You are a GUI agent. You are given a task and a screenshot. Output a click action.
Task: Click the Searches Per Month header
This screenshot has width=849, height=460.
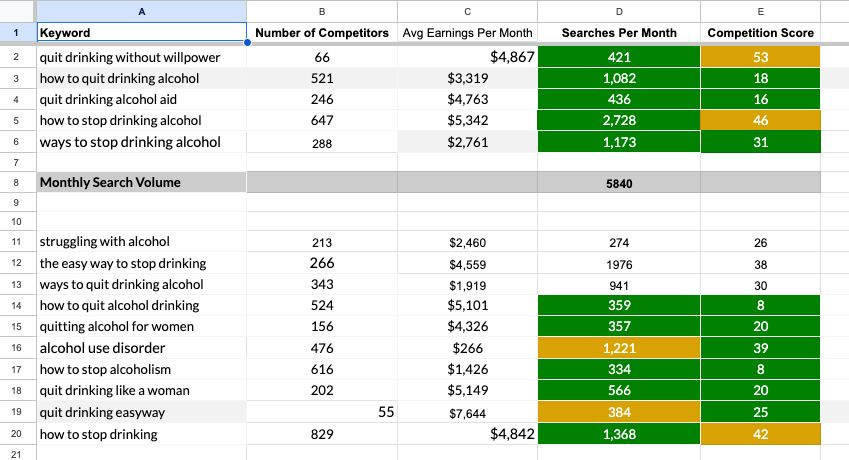[x=619, y=32]
